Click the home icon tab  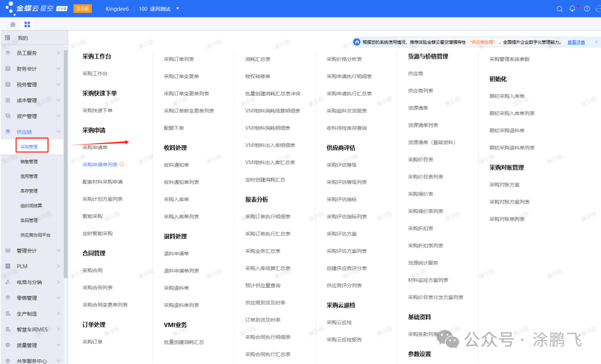pos(13,24)
